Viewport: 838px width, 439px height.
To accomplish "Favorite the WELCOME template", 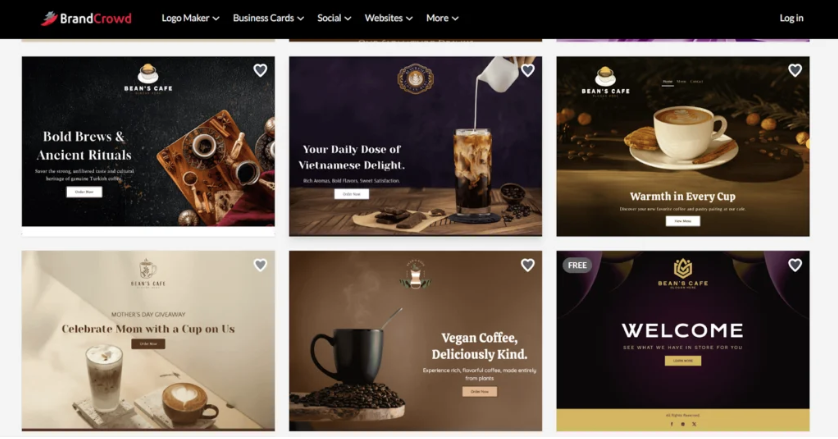I will pyautogui.click(x=795, y=265).
